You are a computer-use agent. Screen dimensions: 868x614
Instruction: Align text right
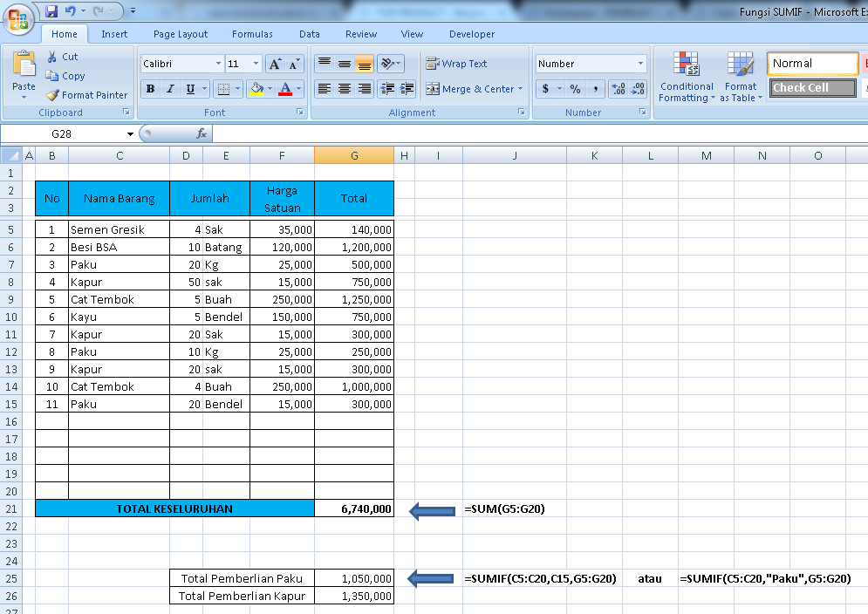point(364,89)
